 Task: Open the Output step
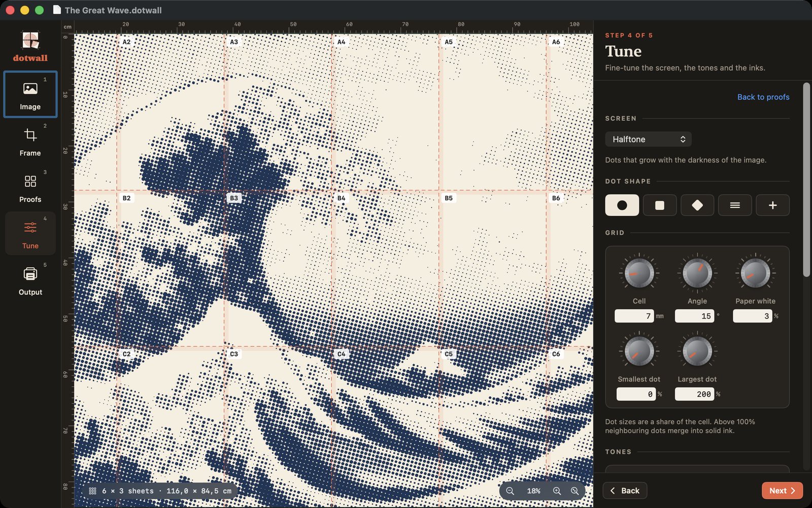pos(30,280)
